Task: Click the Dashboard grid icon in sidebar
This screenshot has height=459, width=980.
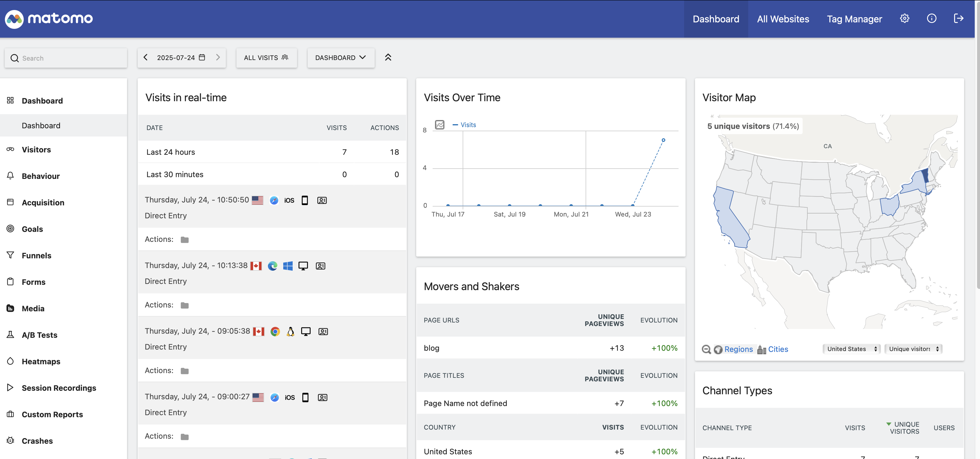Action: 10,100
